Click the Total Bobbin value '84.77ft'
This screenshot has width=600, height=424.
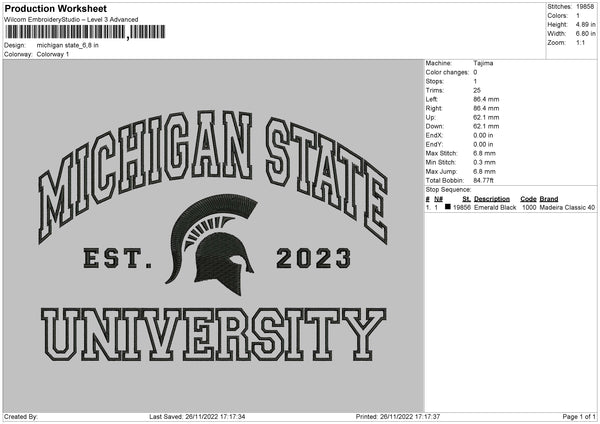tap(483, 180)
